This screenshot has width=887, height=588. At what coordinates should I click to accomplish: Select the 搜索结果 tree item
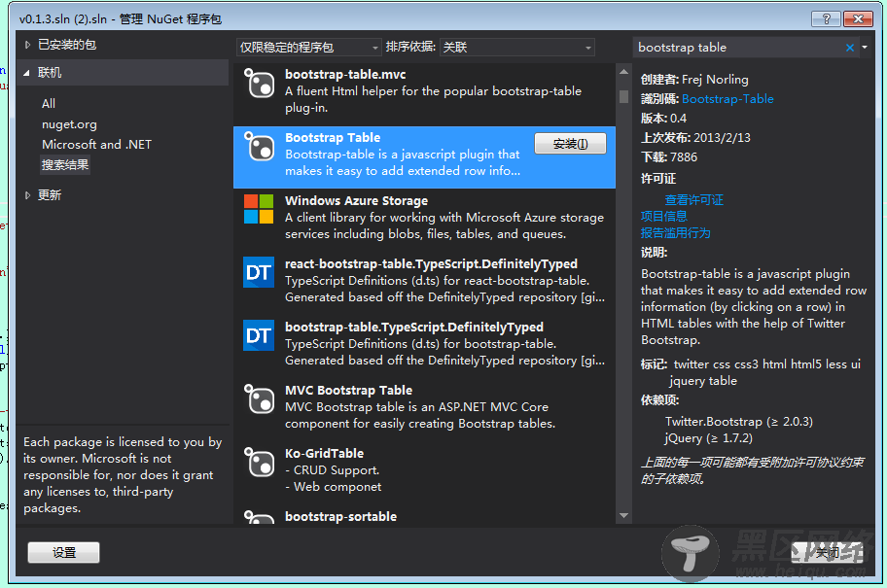pos(65,165)
